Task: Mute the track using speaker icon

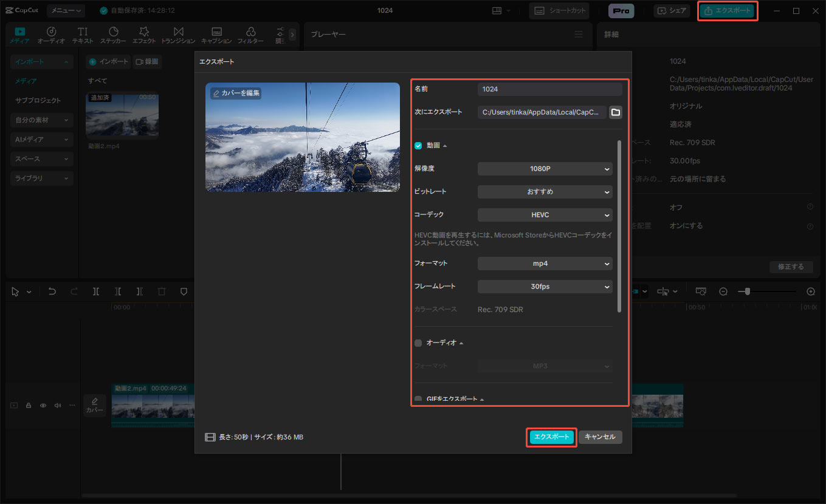Action: coord(58,406)
